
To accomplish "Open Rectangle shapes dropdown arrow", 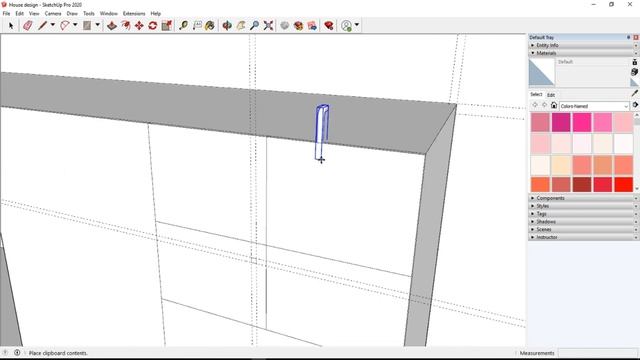I will tap(98, 25).
